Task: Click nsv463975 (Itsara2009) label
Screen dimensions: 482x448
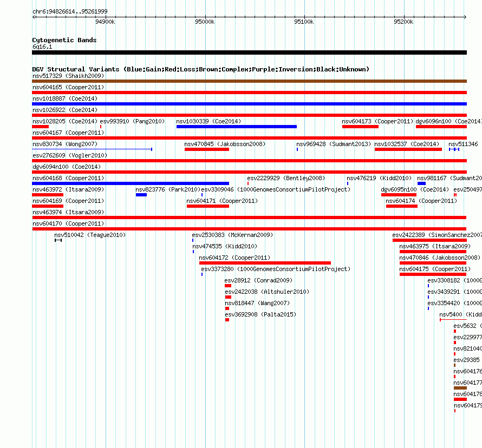Action: pos(435,246)
